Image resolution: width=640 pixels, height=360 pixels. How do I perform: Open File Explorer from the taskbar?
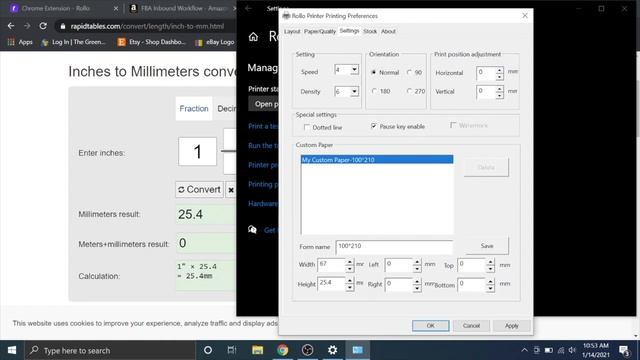[x=257, y=350]
